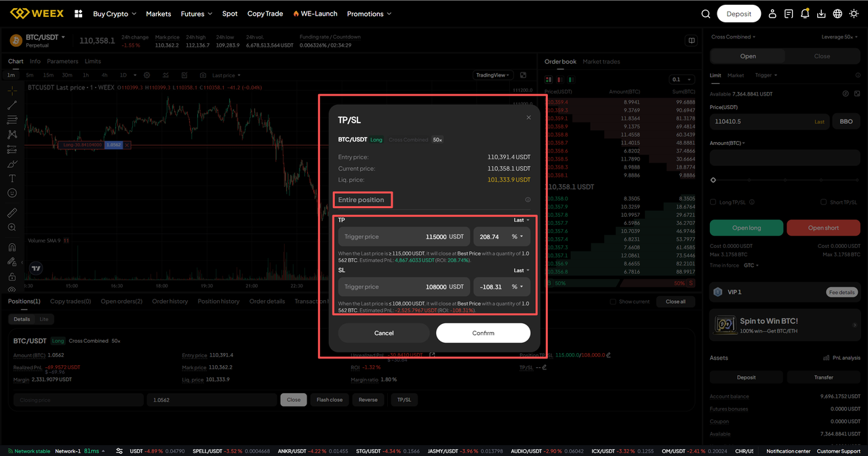
Task: Click the search magnifier icon in header
Action: point(706,14)
